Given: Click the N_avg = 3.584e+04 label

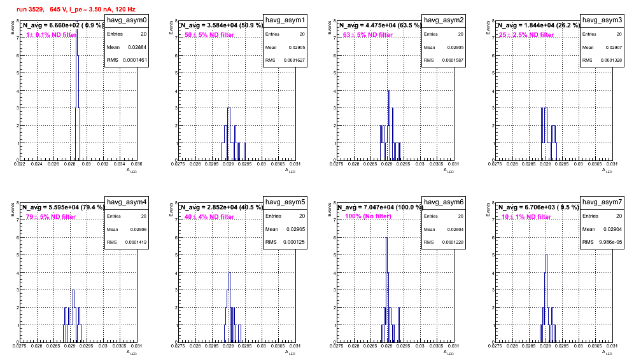Looking at the screenshot, I should point(222,25).
